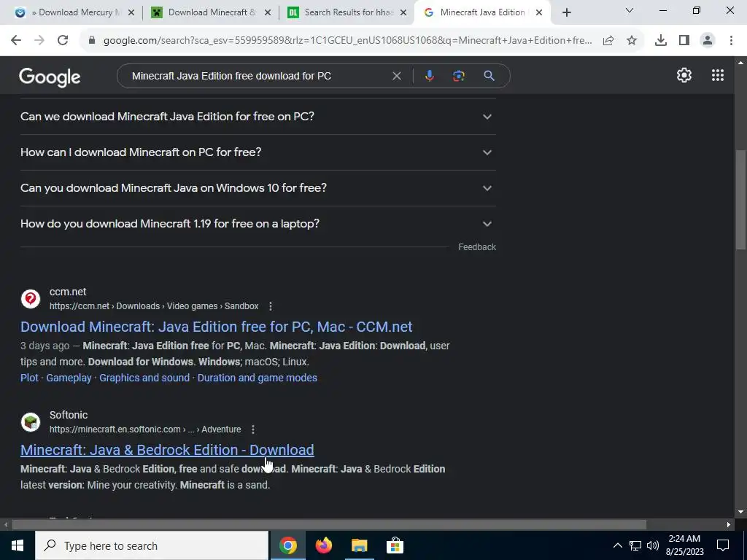Expand 'Can we download Minecraft Java Edition' question
This screenshot has width=747, height=560.
pyautogui.click(x=258, y=117)
